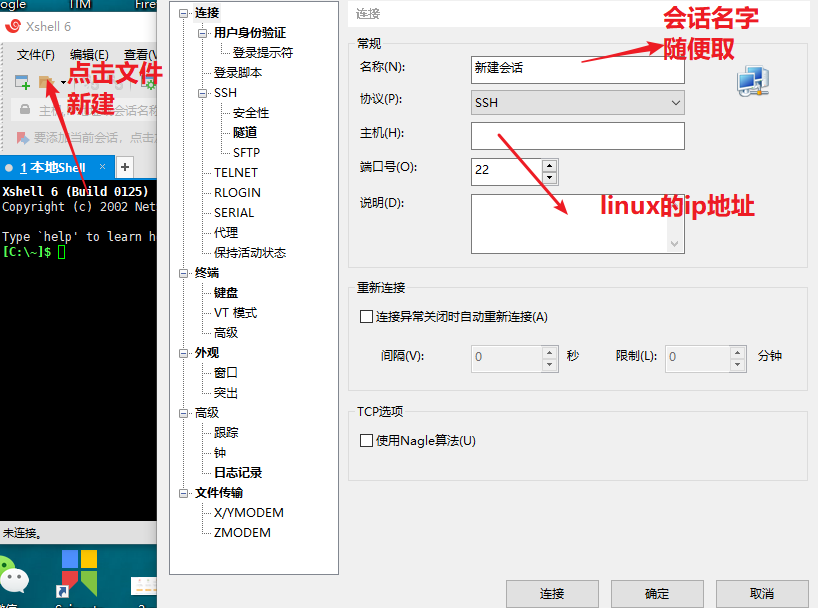
Task: Open the 协议 SSH dropdown
Action: 578,103
